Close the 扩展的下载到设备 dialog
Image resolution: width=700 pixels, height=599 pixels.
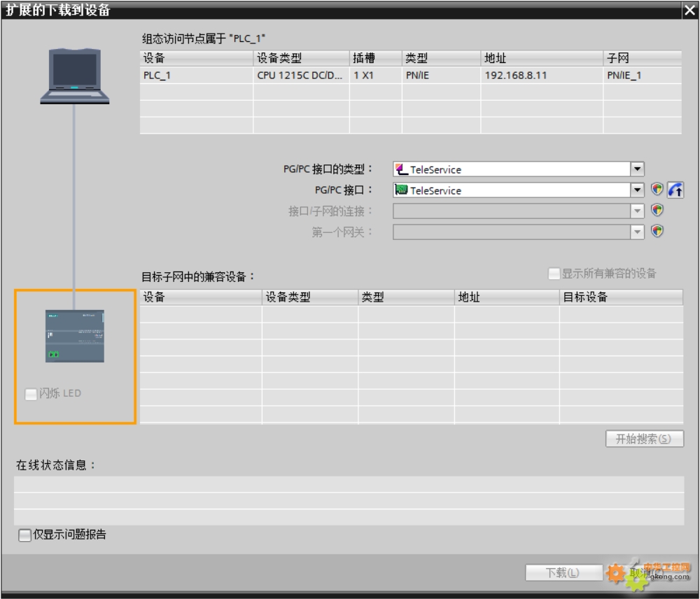tap(689, 10)
